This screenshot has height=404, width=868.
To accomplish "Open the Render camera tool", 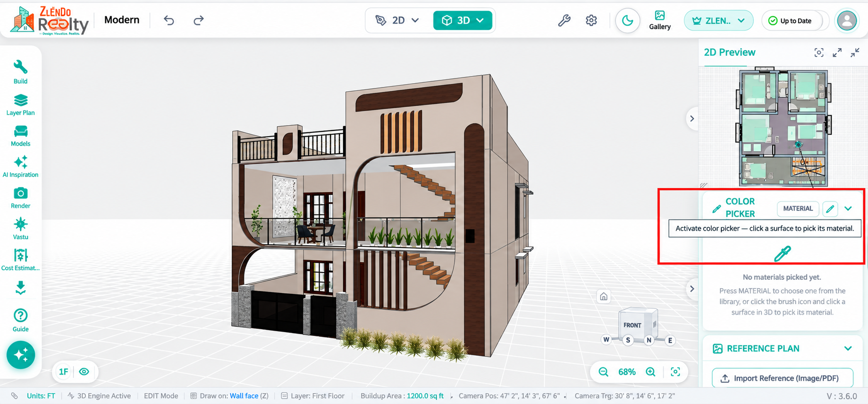I will pos(20,198).
